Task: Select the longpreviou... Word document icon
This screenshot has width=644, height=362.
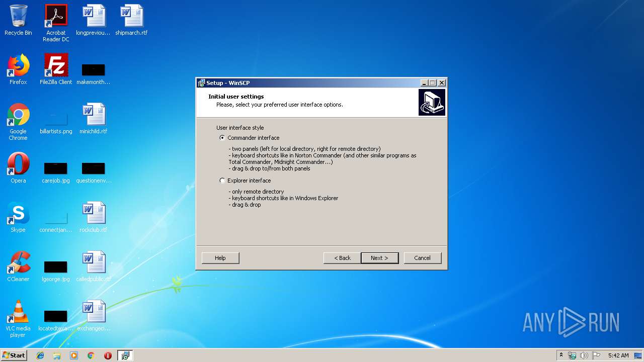Action: click(x=94, y=20)
